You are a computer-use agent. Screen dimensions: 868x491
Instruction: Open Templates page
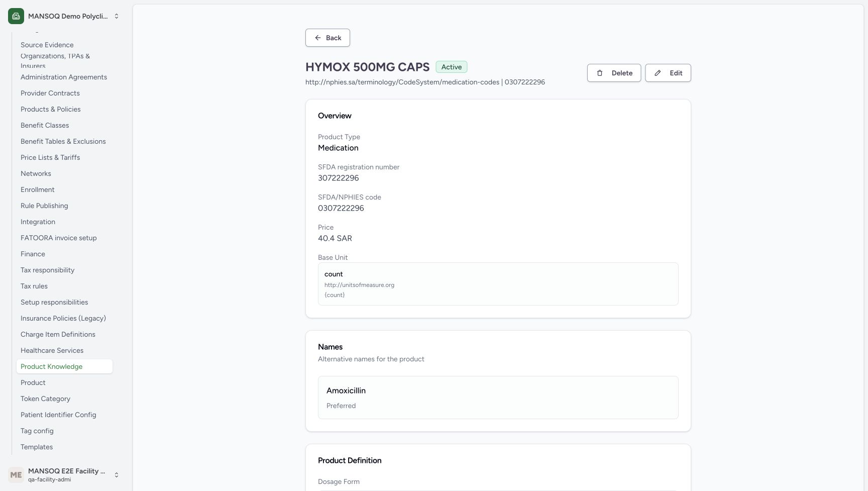pyautogui.click(x=37, y=447)
